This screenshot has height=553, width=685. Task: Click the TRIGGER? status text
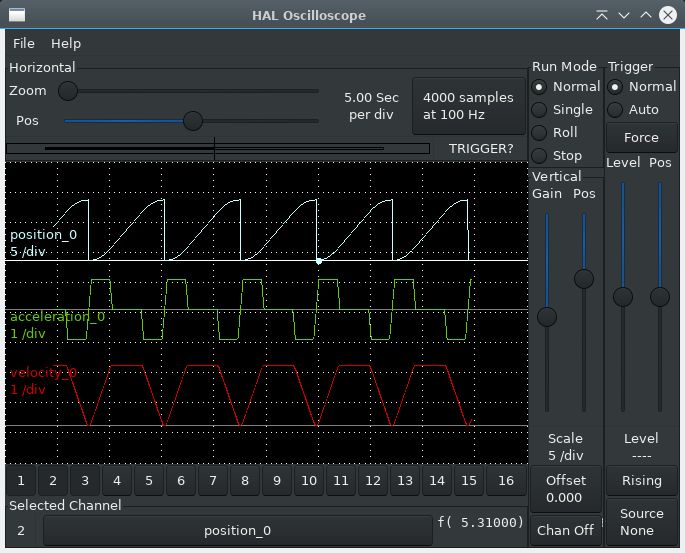(x=481, y=149)
